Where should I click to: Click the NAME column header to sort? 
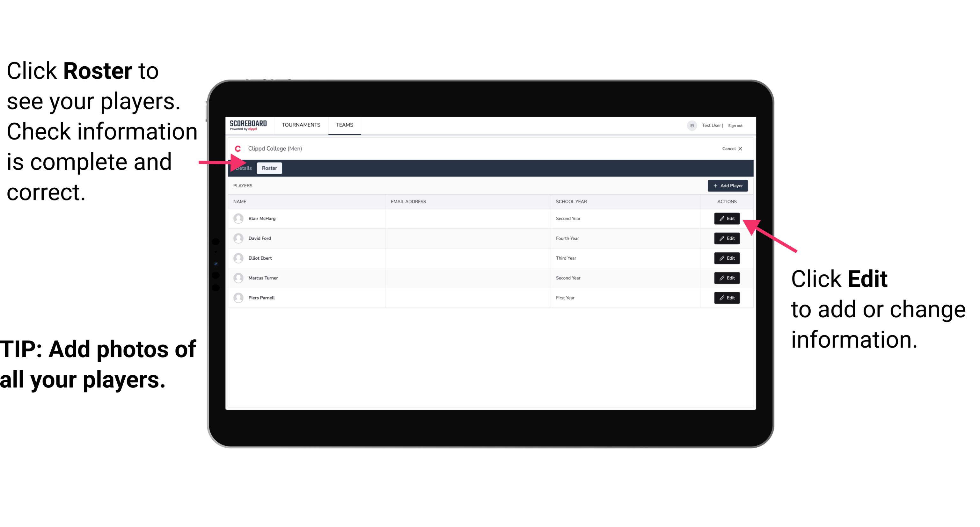pyautogui.click(x=241, y=201)
